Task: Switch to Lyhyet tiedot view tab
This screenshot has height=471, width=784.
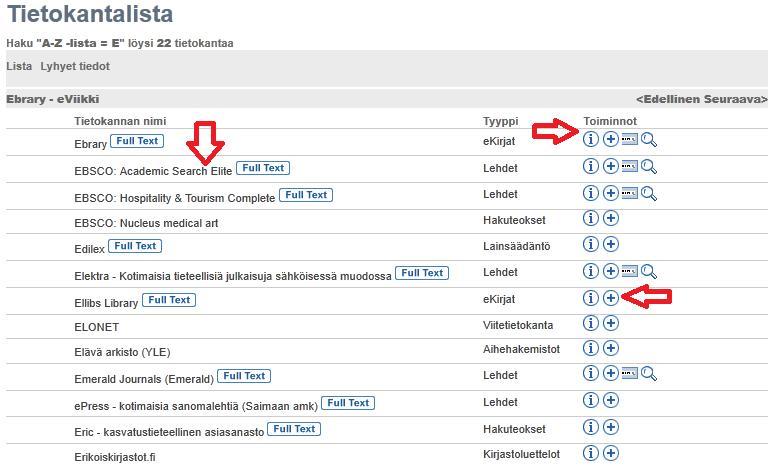Action: click(75, 66)
